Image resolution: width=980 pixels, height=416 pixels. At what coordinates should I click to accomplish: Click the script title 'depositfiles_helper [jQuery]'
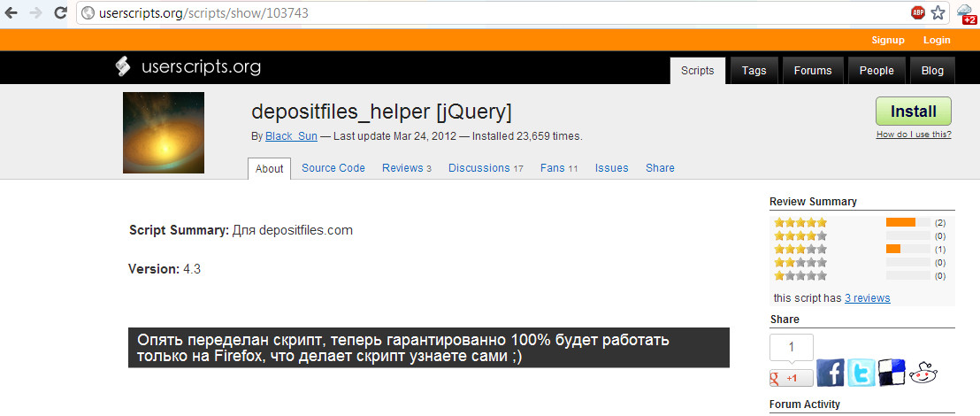(x=381, y=112)
